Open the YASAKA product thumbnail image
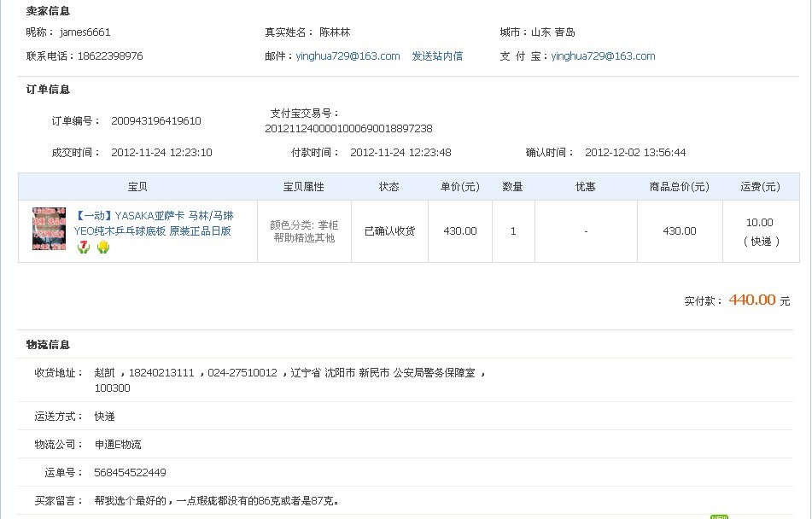The width and height of the screenshot is (812, 519). [x=49, y=229]
